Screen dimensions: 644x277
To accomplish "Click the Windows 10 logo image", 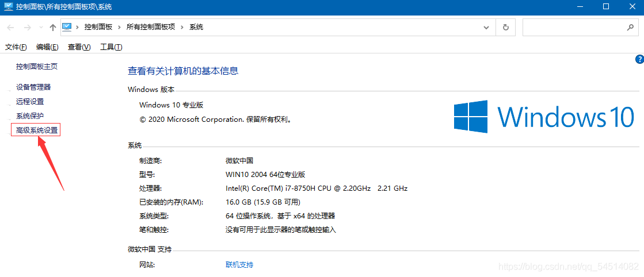I will coord(544,116).
